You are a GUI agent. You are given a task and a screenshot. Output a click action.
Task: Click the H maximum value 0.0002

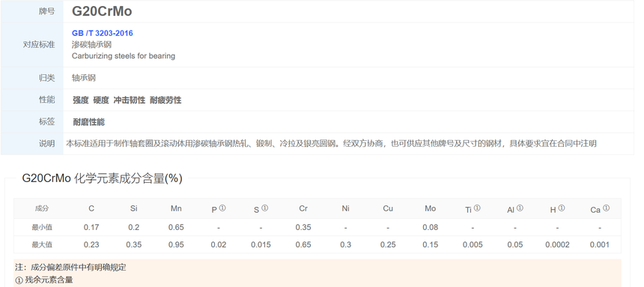point(557,244)
